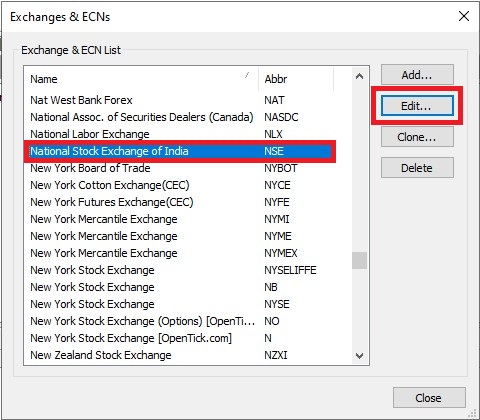This screenshot has width=480, height=420.
Task: Select New Zealand Stock Exchange entry
Action: coord(180,355)
